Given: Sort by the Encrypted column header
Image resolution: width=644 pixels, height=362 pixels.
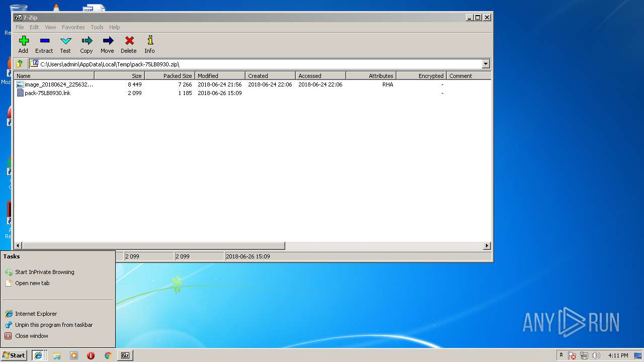Looking at the screenshot, I should coord(421,76).
